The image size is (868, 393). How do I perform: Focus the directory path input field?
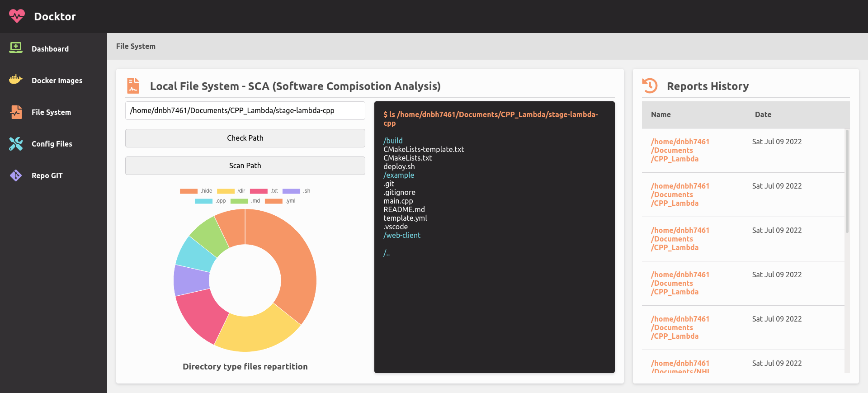[x=245, y=110]
